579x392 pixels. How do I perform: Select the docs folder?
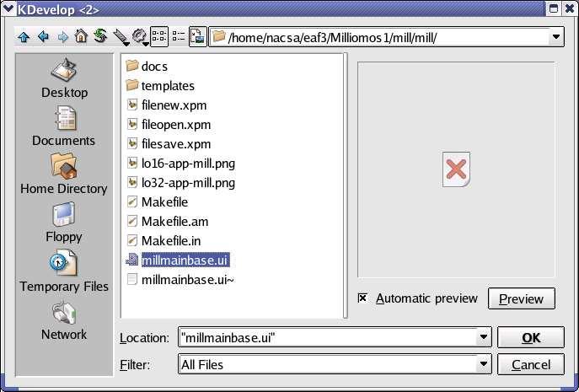tap(147, 66)
